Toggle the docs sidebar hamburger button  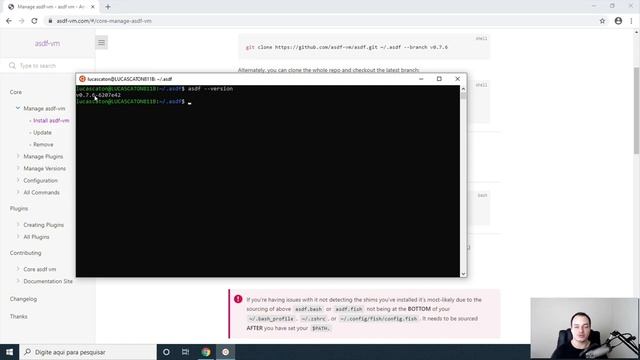[x=101, y=42]
